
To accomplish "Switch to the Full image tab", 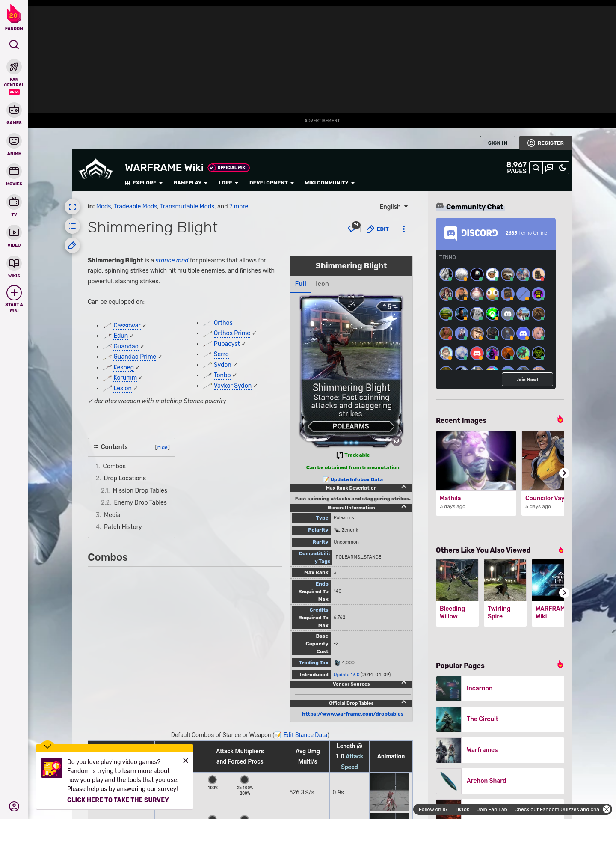I will coord(301,284).
